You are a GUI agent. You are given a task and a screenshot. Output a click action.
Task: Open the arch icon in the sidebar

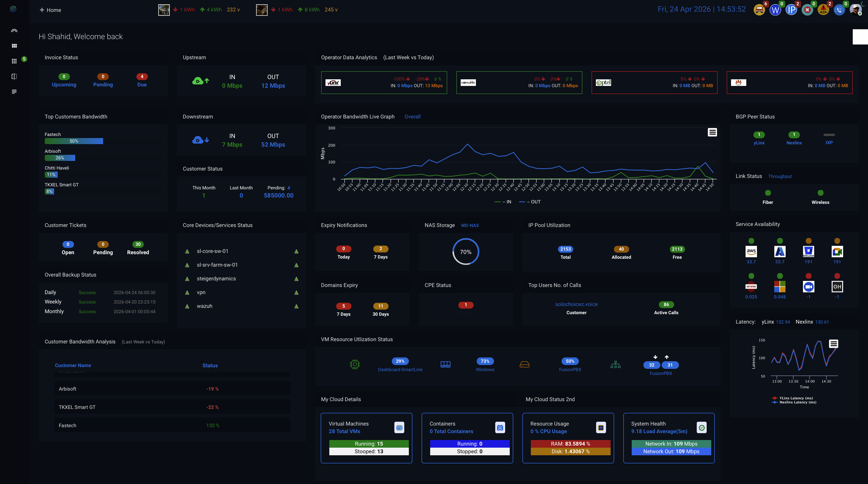(14, 31)
